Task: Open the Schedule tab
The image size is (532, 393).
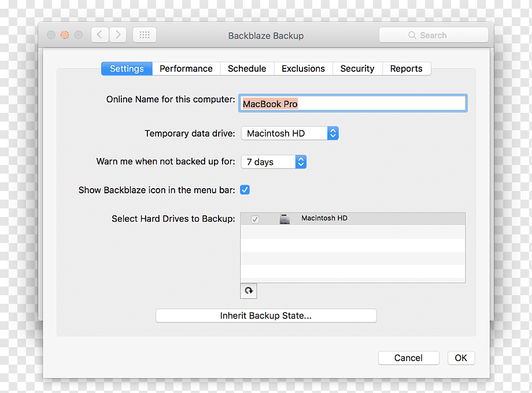Action: pos(247,69)
